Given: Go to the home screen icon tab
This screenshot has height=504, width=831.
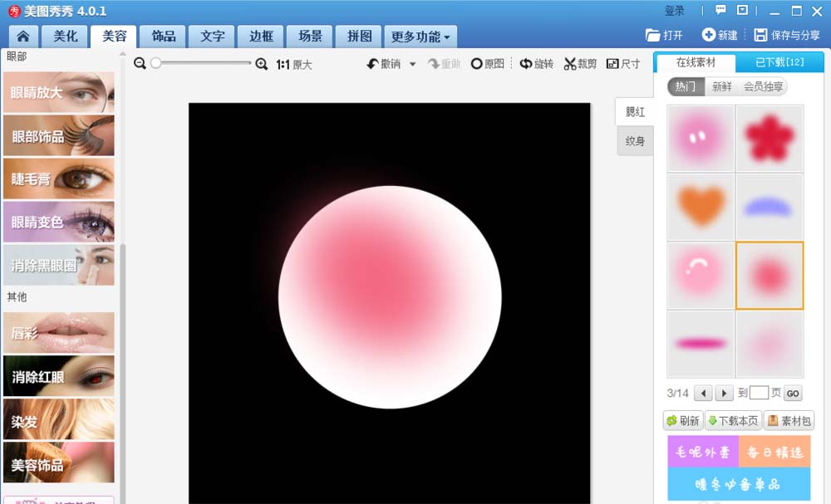Looking at the screenshot, I should [23, 37].
